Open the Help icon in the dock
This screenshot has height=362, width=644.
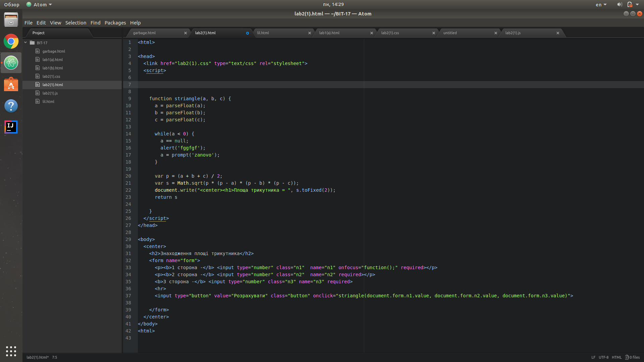click(x=11, y=106)
